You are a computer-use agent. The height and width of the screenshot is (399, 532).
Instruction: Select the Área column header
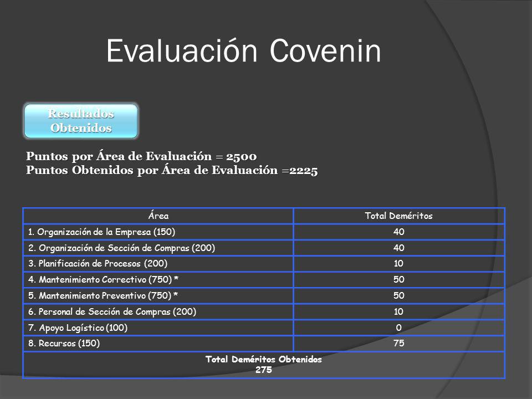(x=158, y=216)
